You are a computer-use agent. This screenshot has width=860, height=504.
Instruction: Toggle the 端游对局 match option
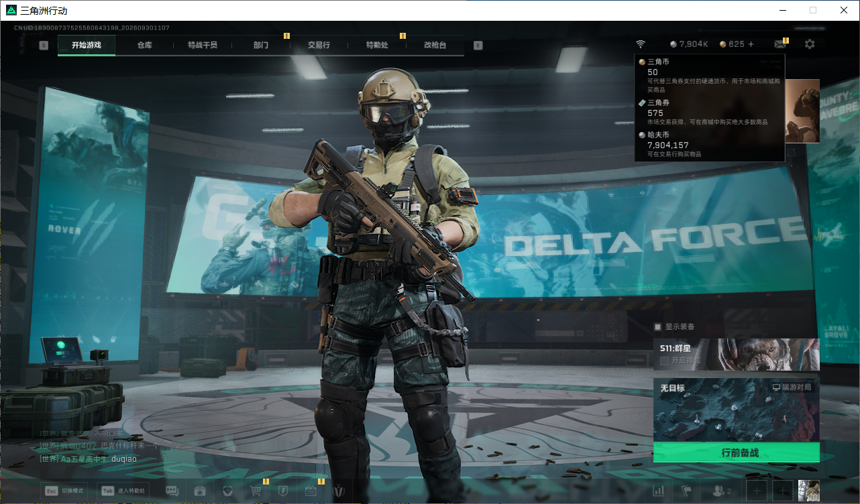tap(792, 387)
